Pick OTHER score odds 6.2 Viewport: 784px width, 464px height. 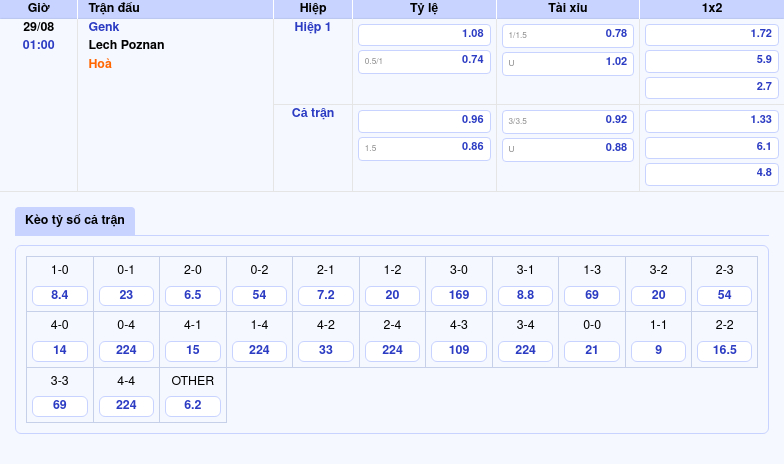tap(193, 406)
